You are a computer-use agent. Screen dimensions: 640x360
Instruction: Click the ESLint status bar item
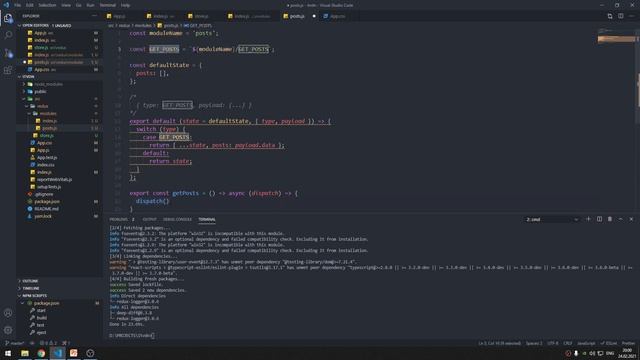click(x=608, y=343)
